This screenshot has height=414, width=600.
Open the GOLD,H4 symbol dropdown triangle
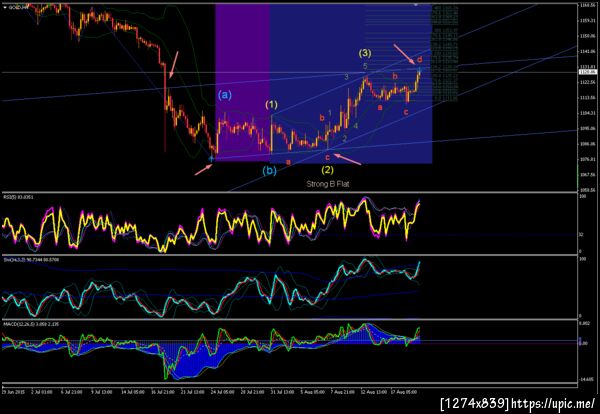pyautogui.click(x=5, y=7)
